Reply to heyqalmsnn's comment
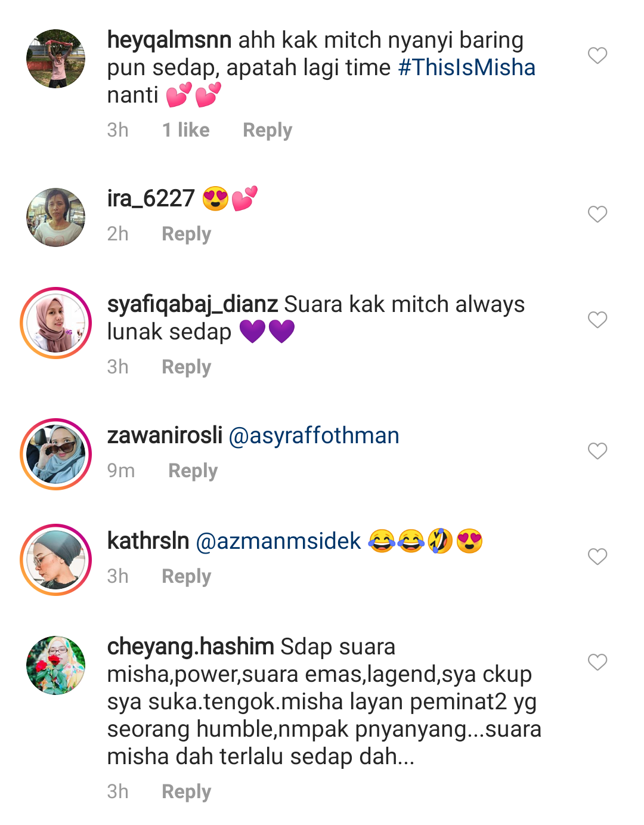Screen dimensions: 644x825 tap(268, 130)
